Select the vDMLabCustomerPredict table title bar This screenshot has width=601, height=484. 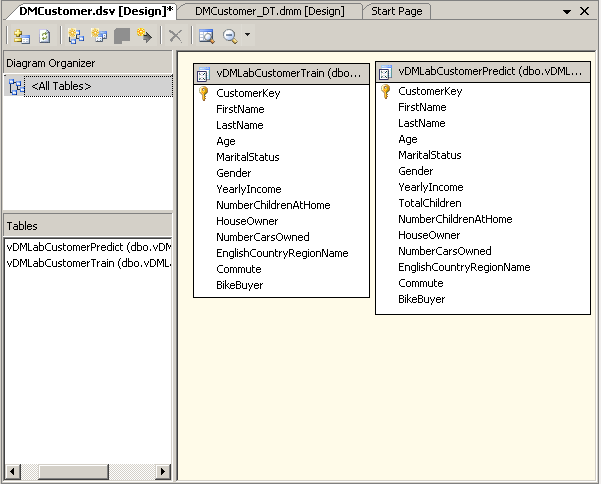pos(483,72)
